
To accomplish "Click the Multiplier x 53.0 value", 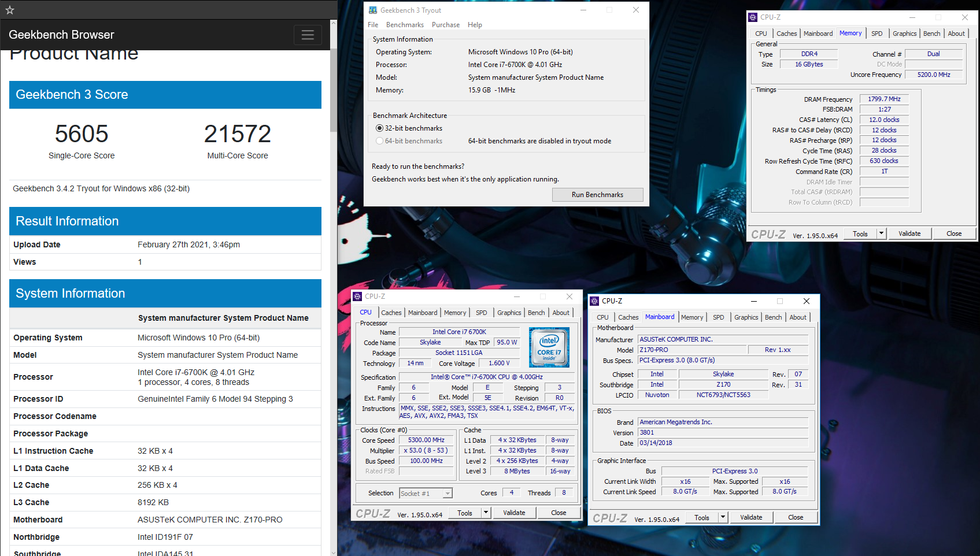I will coord(426,450).
